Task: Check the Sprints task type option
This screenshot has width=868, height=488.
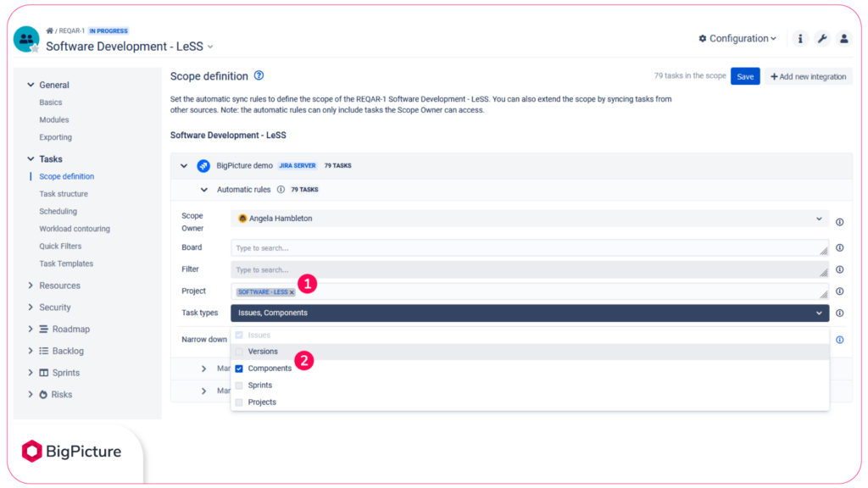Action: pos(238,385)
